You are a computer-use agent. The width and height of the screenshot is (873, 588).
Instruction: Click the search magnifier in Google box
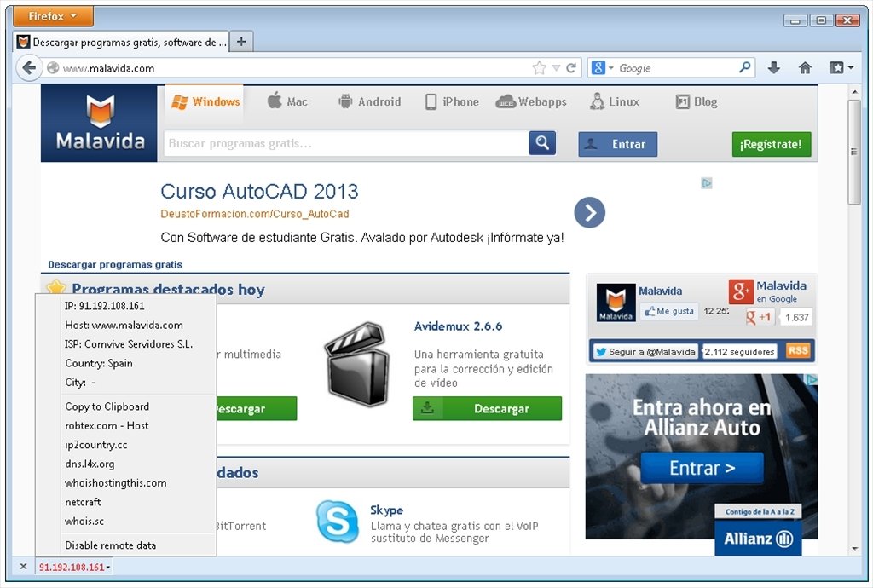(744, 68)
